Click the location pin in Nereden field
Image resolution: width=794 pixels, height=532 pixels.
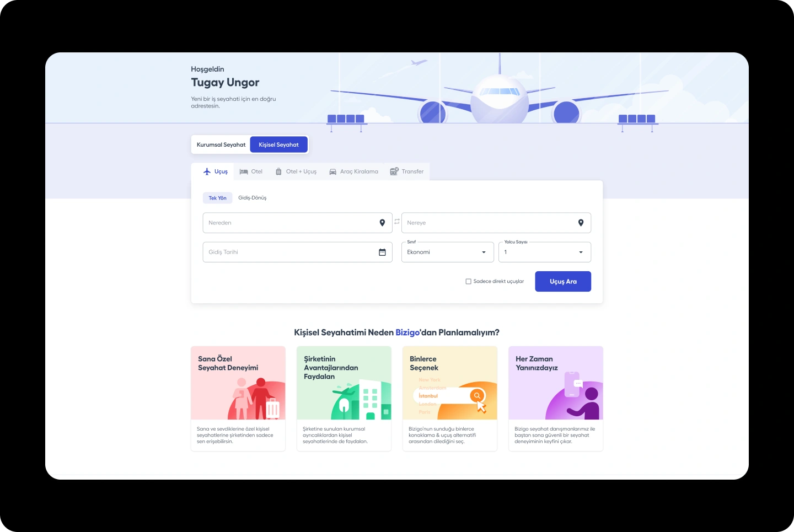click(x=382, y=223)
